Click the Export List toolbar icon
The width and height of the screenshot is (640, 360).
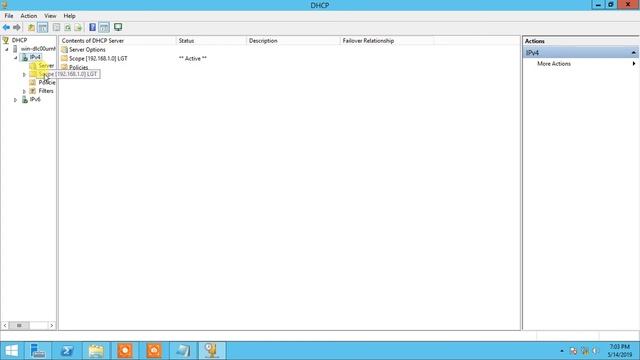pyautogui.click(x=78, y=27)
